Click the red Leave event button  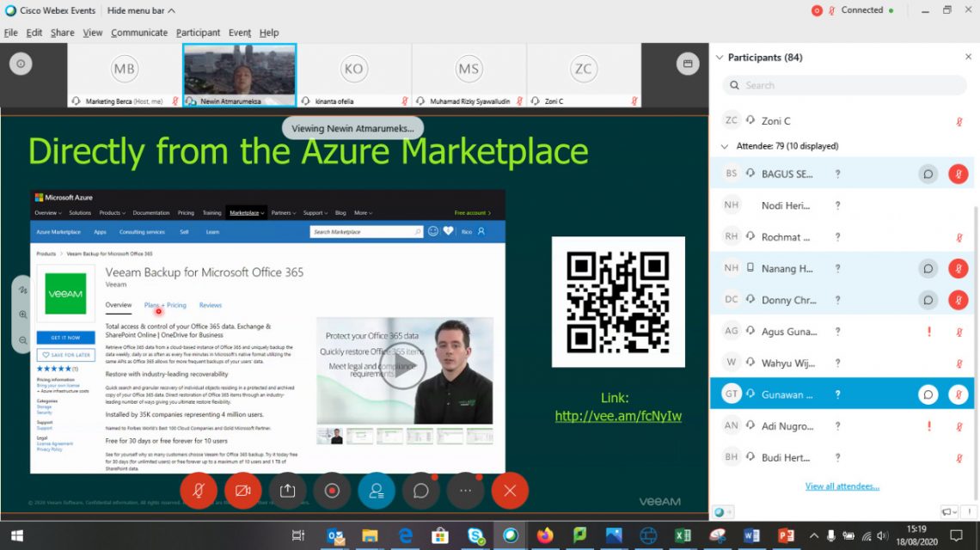(510, 491)
